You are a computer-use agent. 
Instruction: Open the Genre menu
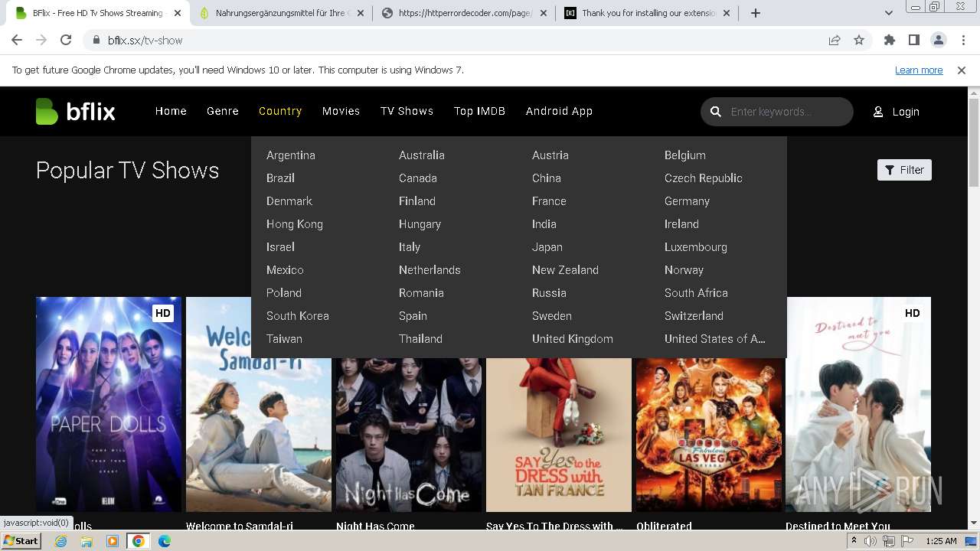coord(223,111)
